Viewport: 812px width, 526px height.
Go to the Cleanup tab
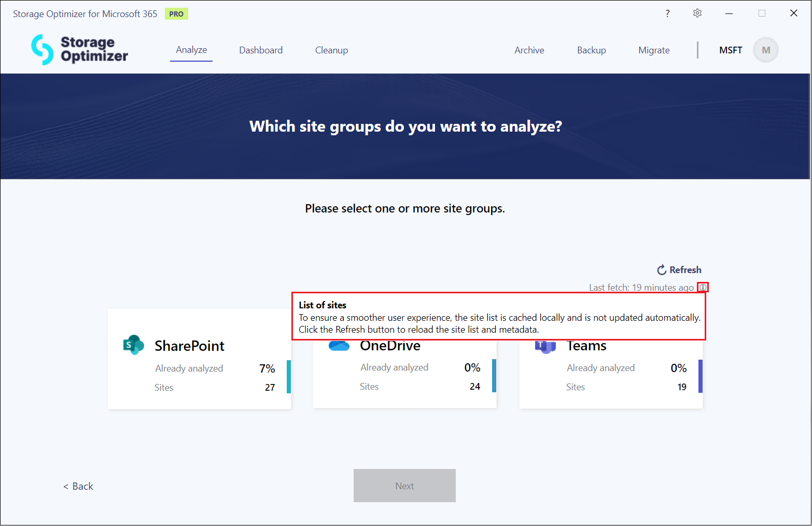coord(331,50)
